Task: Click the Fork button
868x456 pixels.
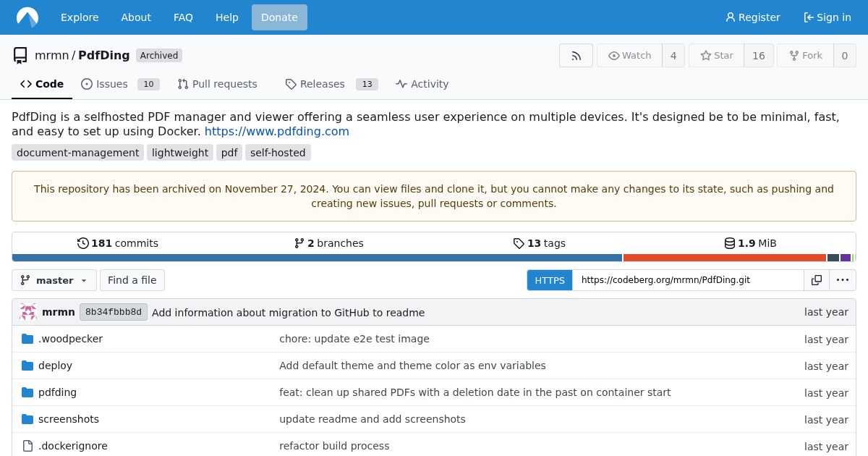Action: click(805, 56)
